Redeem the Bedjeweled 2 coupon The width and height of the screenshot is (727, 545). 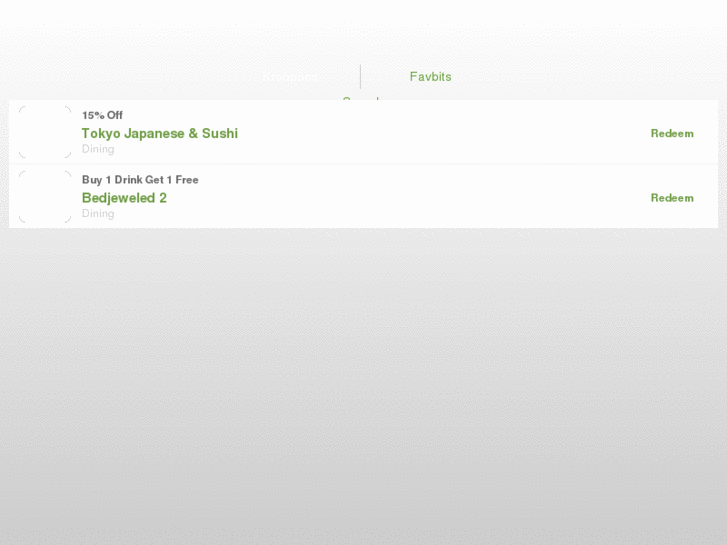click(672, 198)
